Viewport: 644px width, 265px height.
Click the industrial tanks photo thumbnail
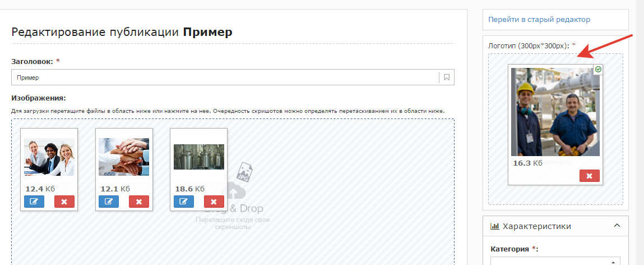[x=199, y=157]
